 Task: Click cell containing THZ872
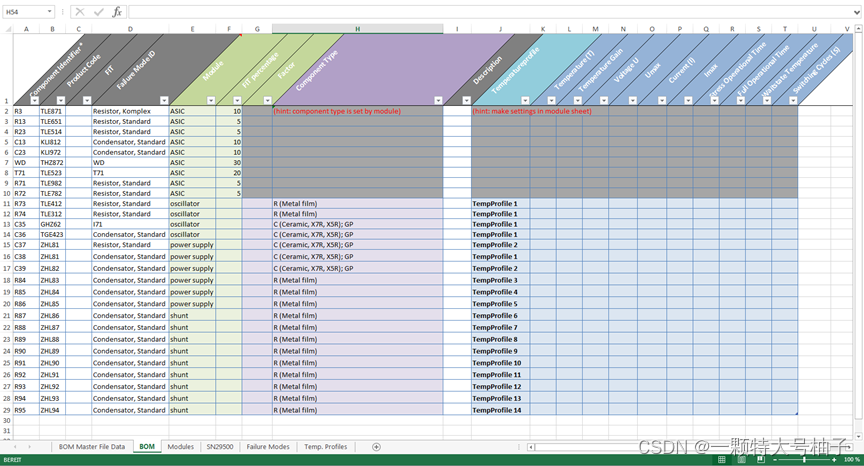52,162
